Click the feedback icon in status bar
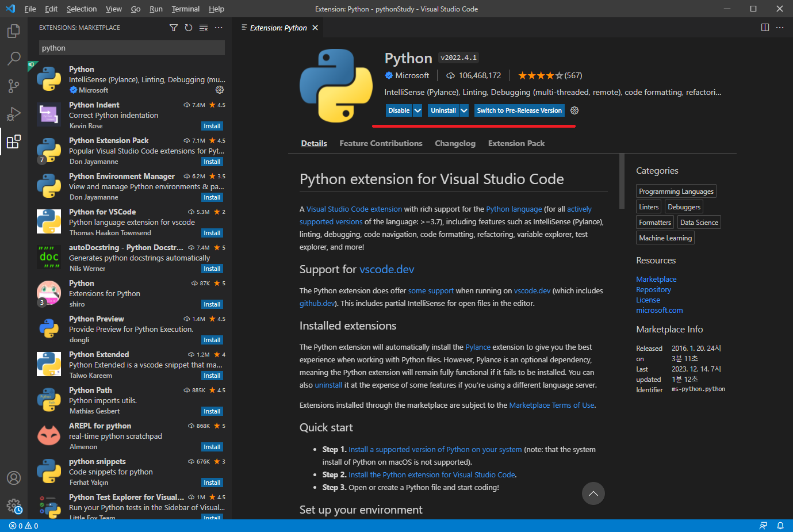 tap(763, 526)
